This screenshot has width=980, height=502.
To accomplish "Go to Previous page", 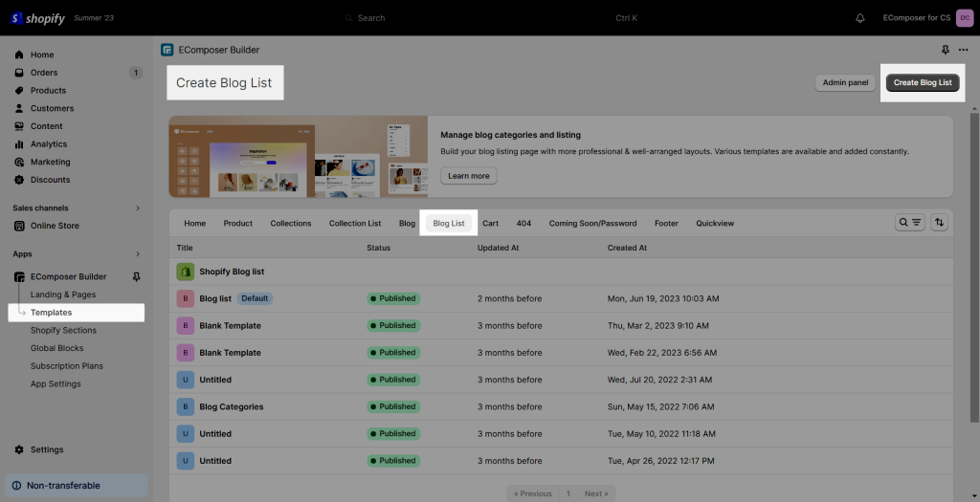I will coord(532,493).
